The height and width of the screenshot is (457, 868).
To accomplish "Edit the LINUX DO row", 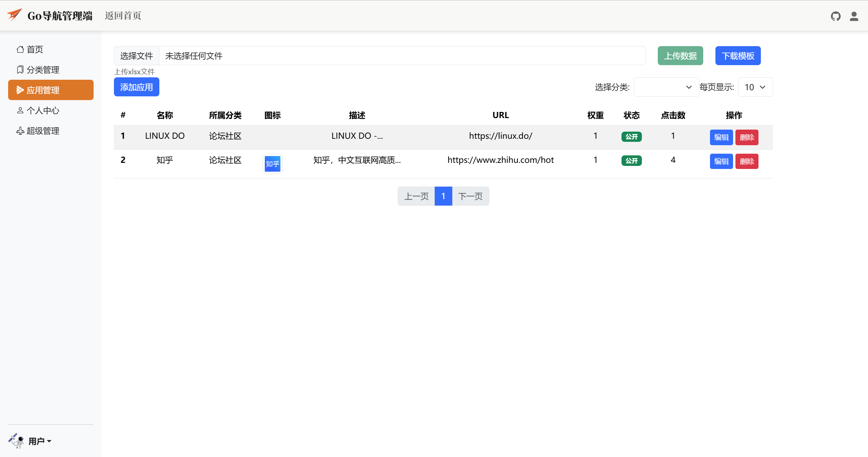I will coord(721,137).
